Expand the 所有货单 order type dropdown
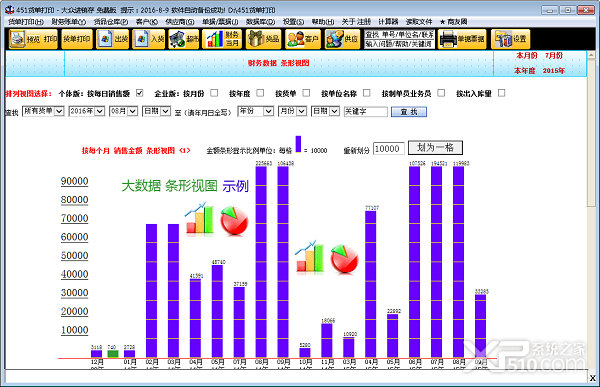 click(x=43, y=111)
